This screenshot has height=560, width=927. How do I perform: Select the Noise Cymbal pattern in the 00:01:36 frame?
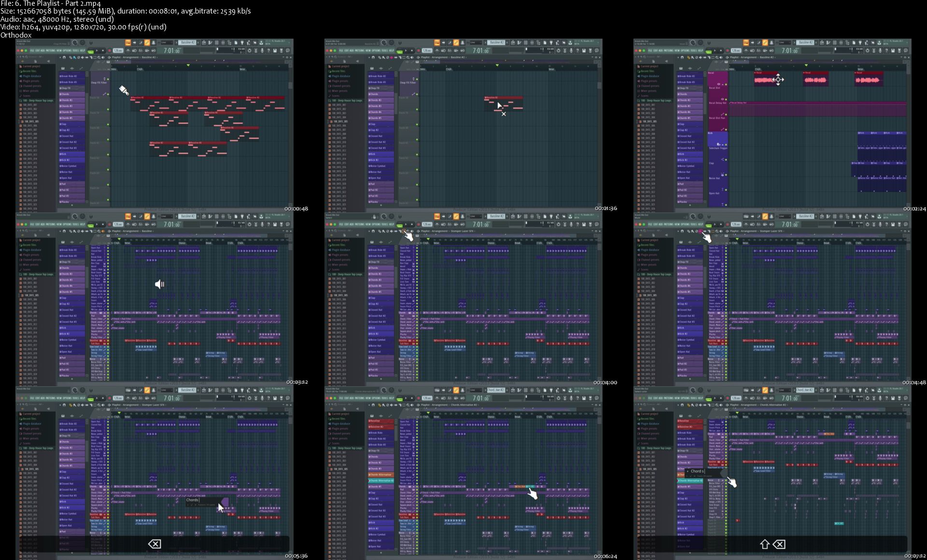[381, 166]
